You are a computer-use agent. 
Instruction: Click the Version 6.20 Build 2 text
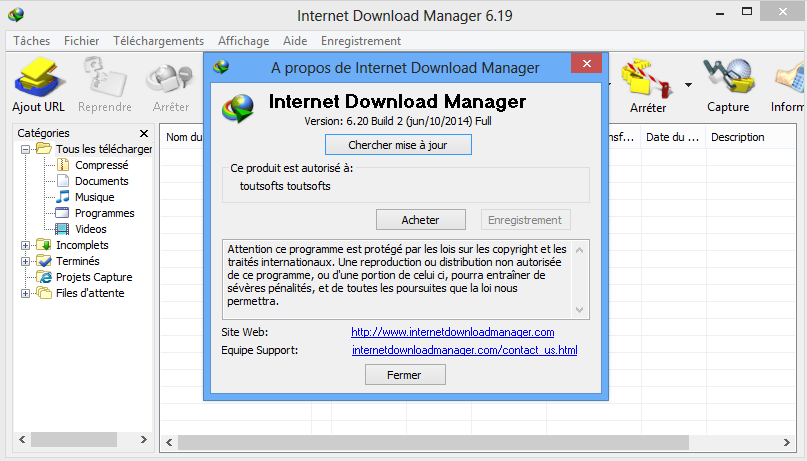pyautogui.click(x=398, y=121)
